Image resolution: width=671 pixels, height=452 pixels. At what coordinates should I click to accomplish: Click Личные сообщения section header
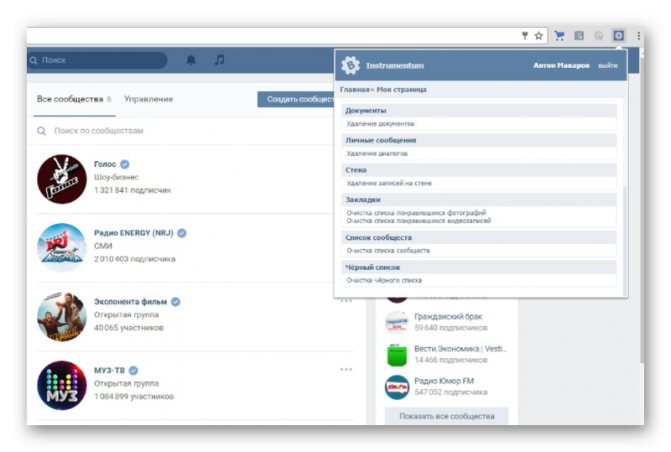tap(479, 140)
